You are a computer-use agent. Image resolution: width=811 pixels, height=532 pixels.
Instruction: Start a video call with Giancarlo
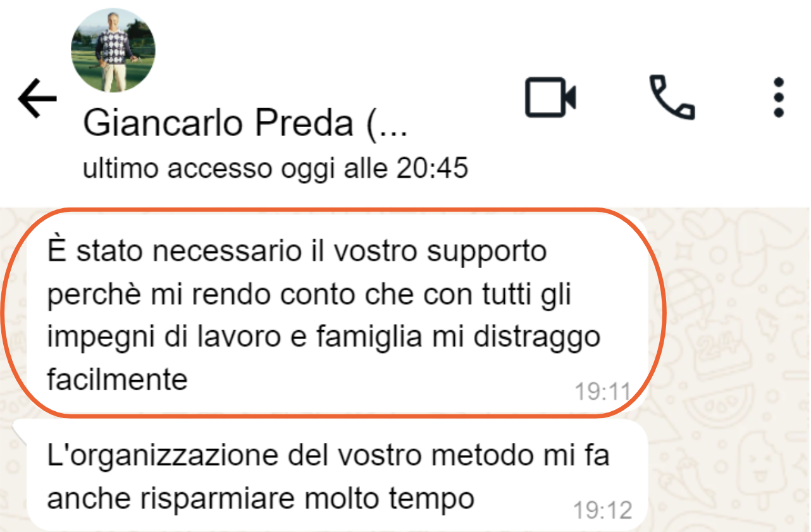(x=550, y=97)
